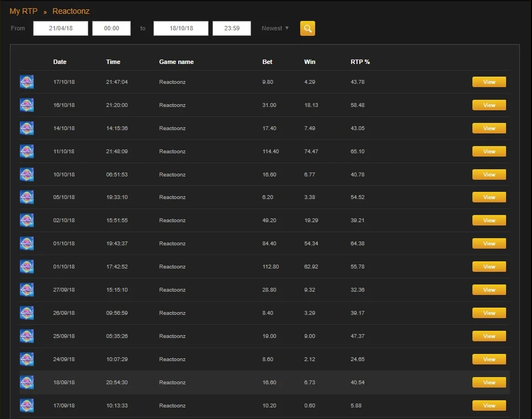View the 16/10/18 session details
This screenshot has width=532, height=419.
click(x=489, y=105)
